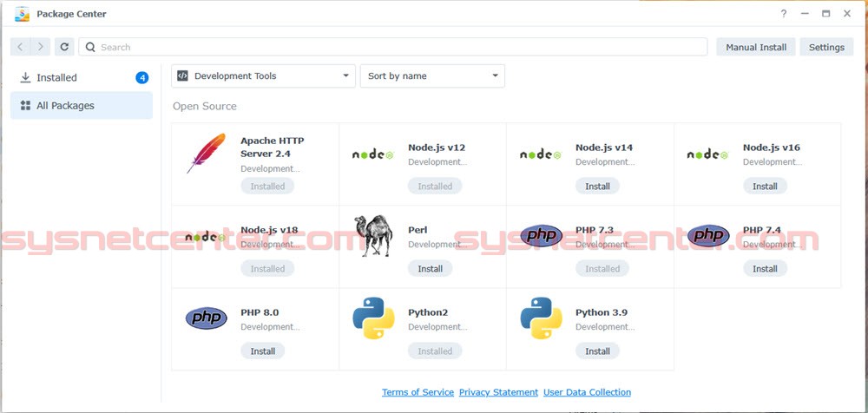Click Installed button under Node.js v18
Screen dimensions: 868x413
[x=267, y=268]
